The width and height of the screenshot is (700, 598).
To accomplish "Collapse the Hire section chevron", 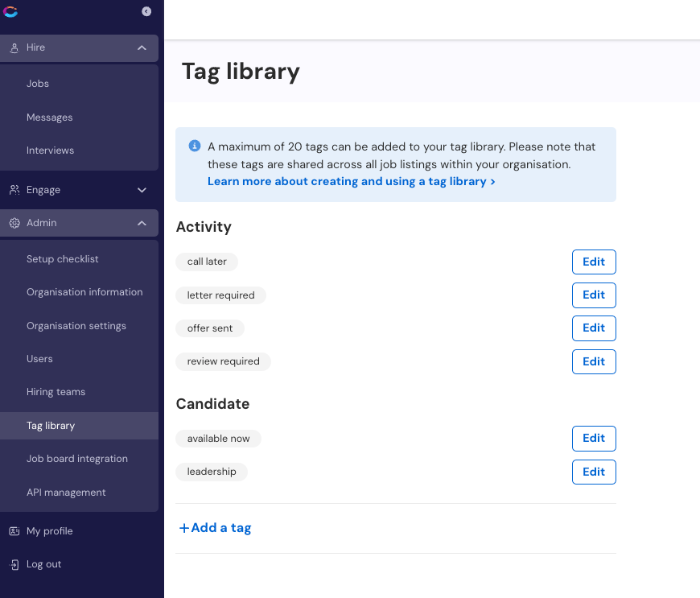I will click(x=142, y=47).
